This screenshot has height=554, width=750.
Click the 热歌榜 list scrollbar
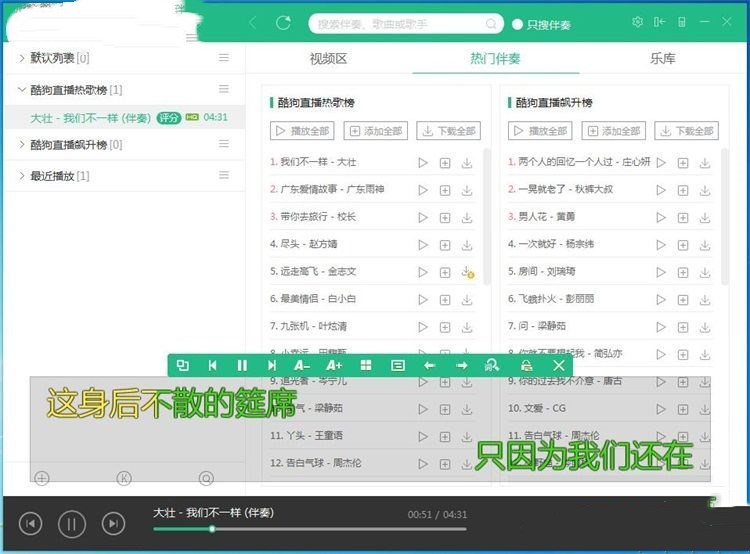487,217
